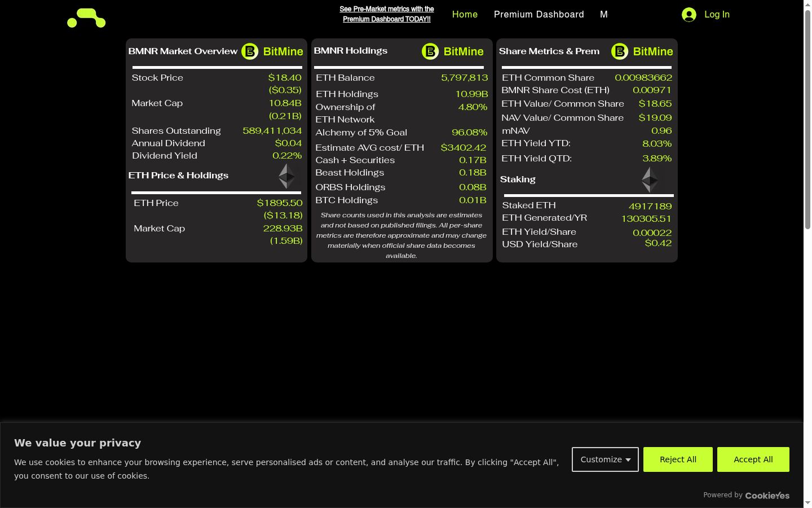This screenshot has width=812, height=508.
Task: Click the BMNR Market Overview heading
Action: point(183,51)
